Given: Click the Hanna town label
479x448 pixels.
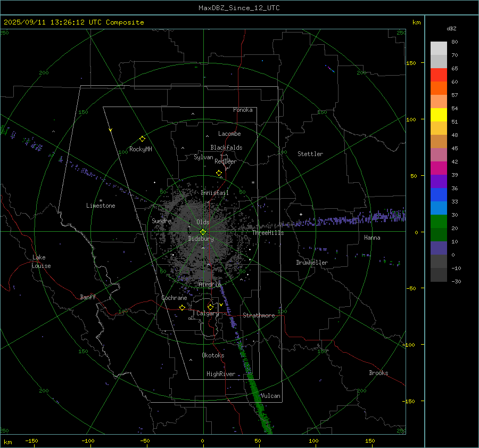Looking at the screenshot, I should pyautogui.click(x=372, y=238).
